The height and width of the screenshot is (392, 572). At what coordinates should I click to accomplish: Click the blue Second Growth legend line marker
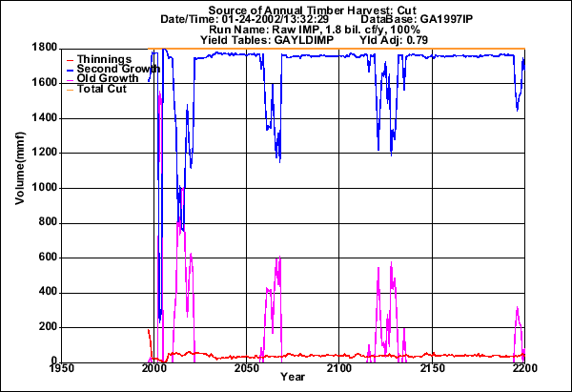point(68,69)
